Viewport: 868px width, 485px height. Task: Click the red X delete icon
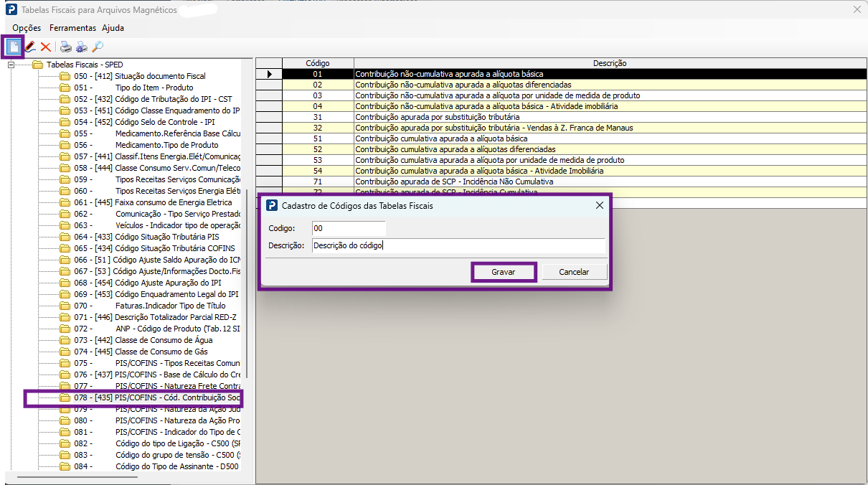46,47
